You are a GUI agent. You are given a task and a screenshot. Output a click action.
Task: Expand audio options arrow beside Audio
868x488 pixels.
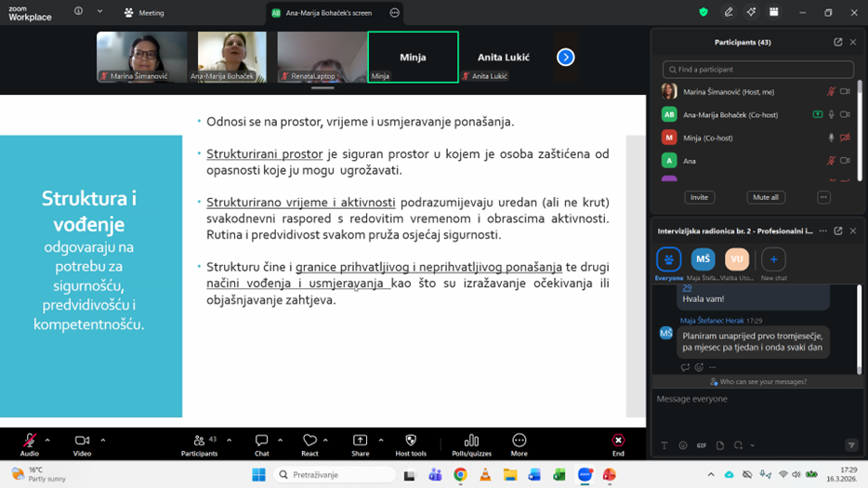point(47,441)
